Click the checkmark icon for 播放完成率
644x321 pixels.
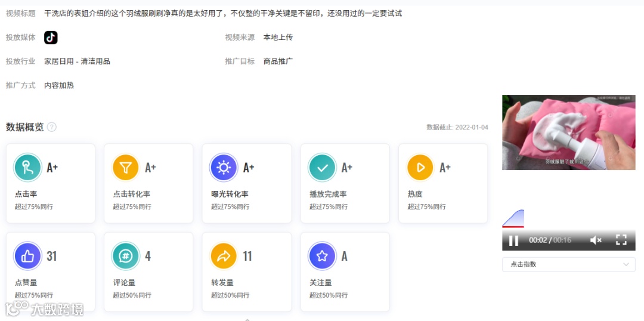[x=323, y=167]
